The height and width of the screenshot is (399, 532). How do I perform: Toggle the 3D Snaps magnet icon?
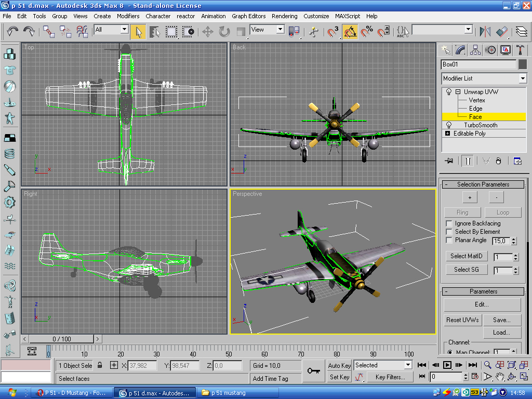[333, 32]
